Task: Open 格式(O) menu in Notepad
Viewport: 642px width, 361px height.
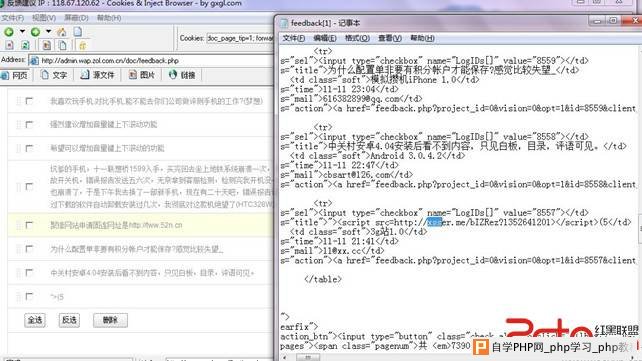Action: [x=357, y=38]
